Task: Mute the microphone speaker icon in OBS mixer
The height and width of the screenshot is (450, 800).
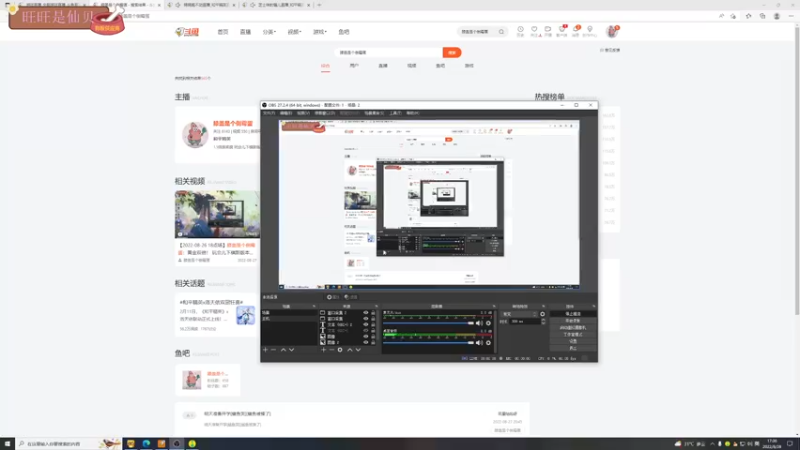Action: 479,323
